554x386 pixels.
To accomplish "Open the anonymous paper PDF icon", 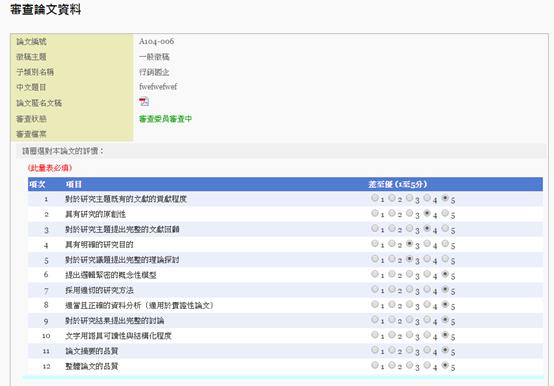I will click(144, 102).
